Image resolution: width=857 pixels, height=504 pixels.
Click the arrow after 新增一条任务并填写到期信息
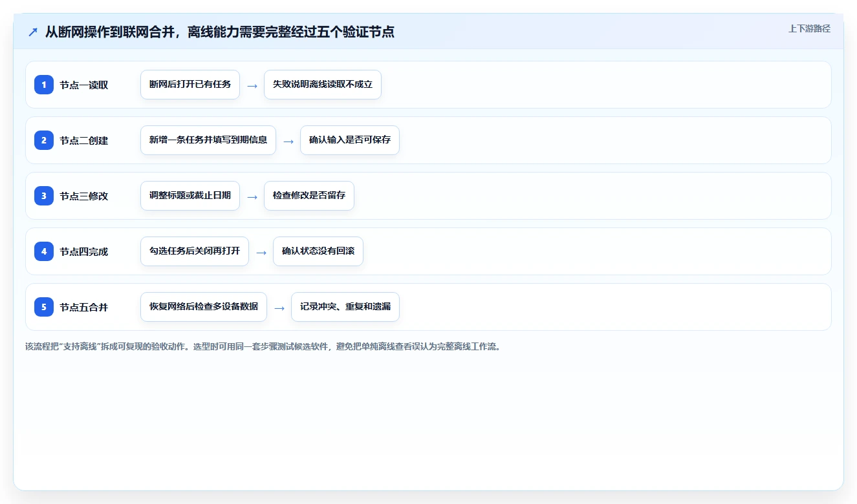(288, 141)
